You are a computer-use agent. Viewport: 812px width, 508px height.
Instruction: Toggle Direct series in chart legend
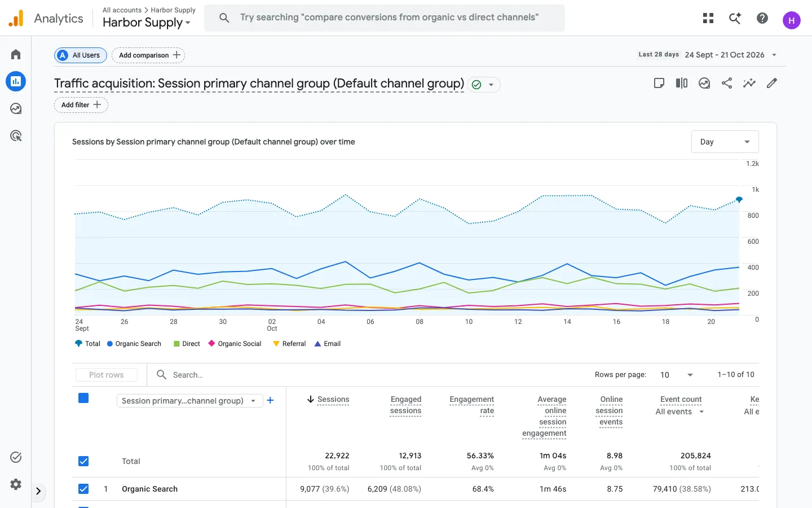[187, 344]
